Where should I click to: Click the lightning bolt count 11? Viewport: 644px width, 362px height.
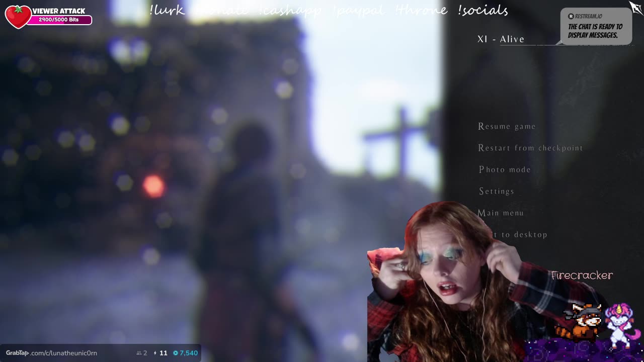point(160,353)
